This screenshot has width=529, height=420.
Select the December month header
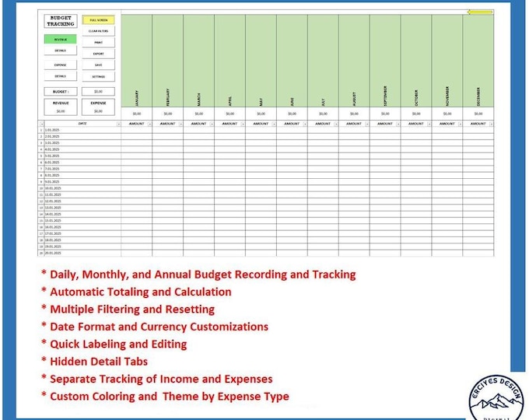478,61
